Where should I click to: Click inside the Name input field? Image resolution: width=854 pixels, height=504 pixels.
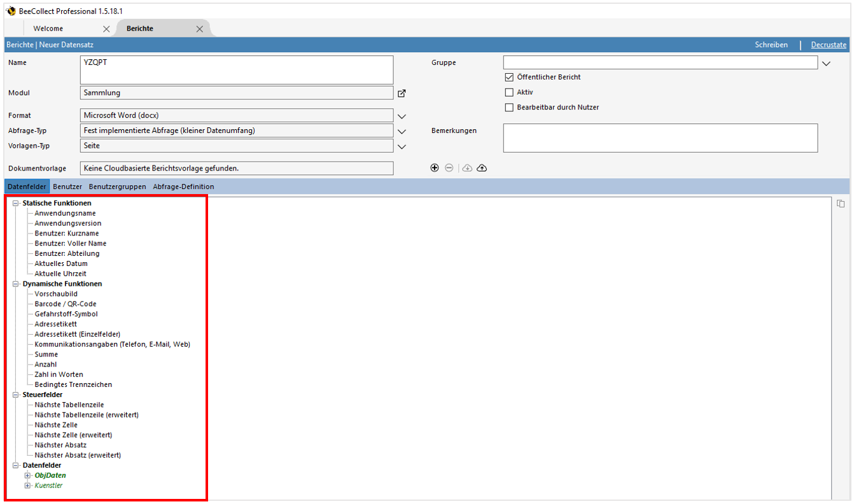[235, 69]
